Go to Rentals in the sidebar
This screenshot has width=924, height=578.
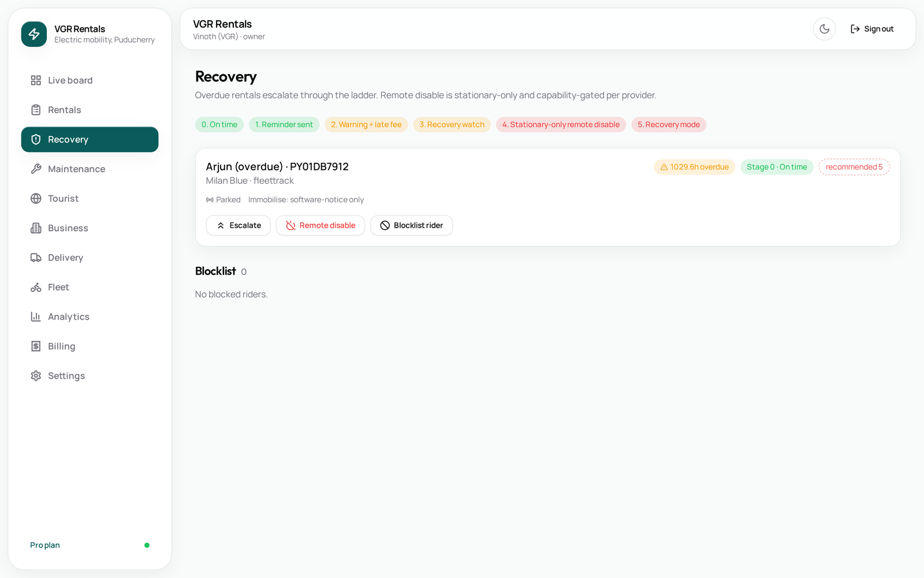coord(90,110)
